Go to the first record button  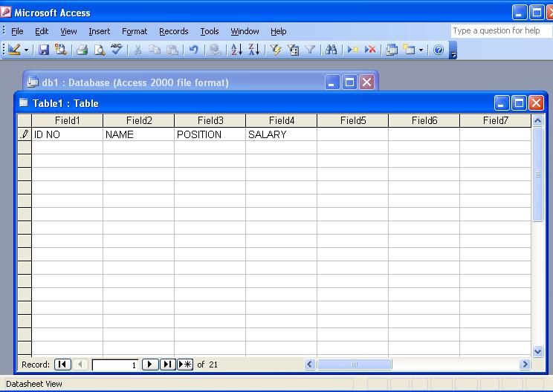62,365
